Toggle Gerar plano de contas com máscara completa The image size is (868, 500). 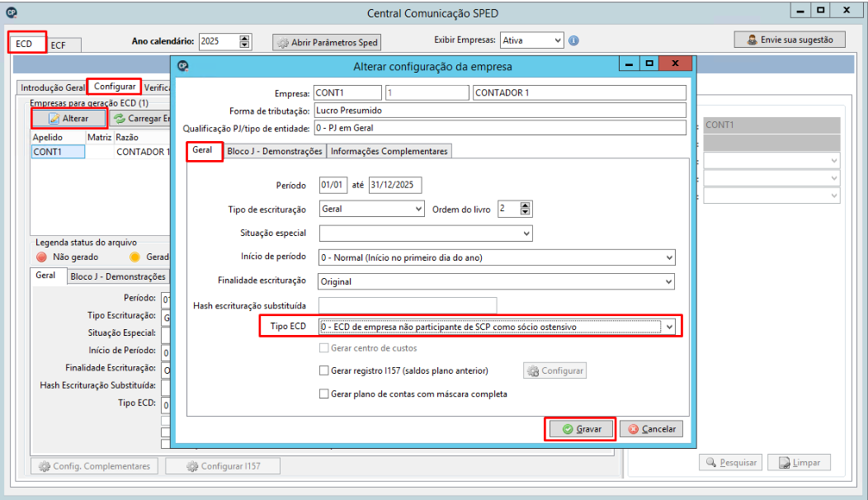point(323,394)
